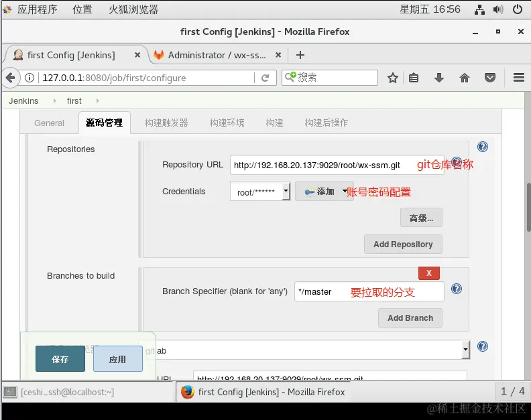Open site information icon in address bar
The height and width of the screenshot is (420, 531).
[x=29, y=78]
